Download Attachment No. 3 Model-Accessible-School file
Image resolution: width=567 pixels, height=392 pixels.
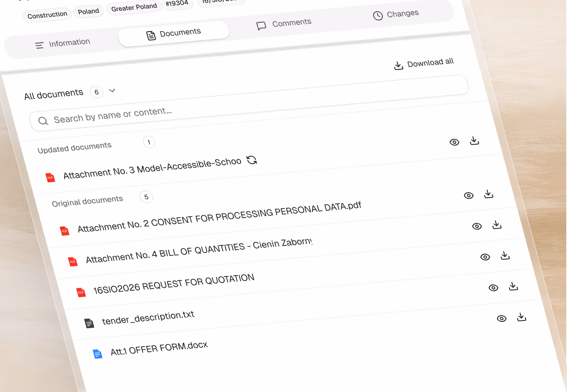(x=474, y=141)
